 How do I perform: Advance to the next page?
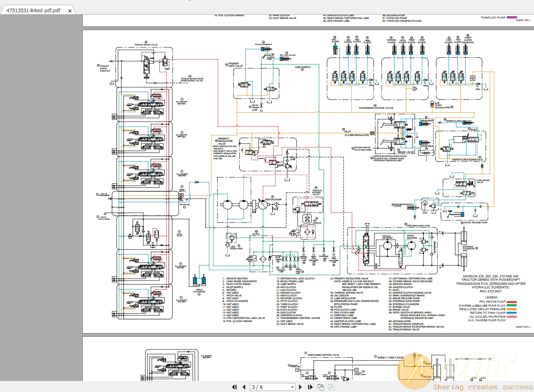(301, 387)
